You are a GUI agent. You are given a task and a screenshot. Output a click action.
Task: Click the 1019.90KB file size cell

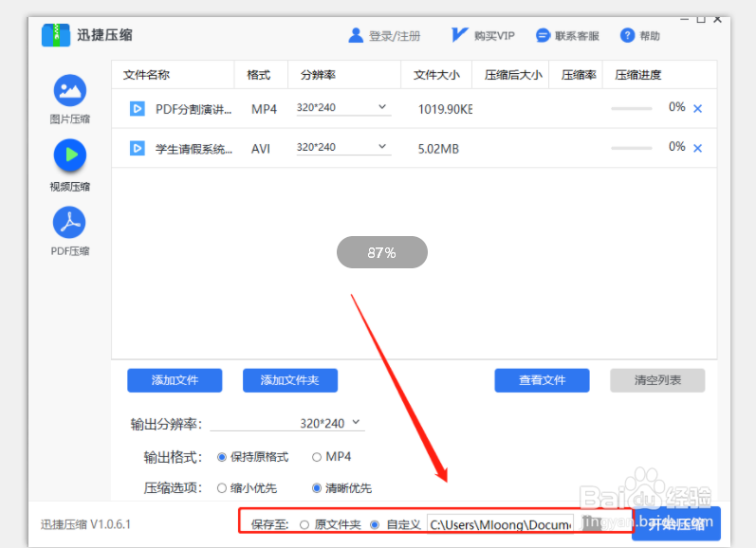(445, 109)
